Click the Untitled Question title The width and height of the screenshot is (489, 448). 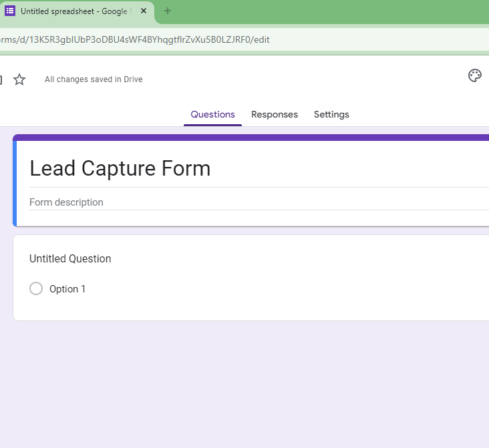(70, 259)
